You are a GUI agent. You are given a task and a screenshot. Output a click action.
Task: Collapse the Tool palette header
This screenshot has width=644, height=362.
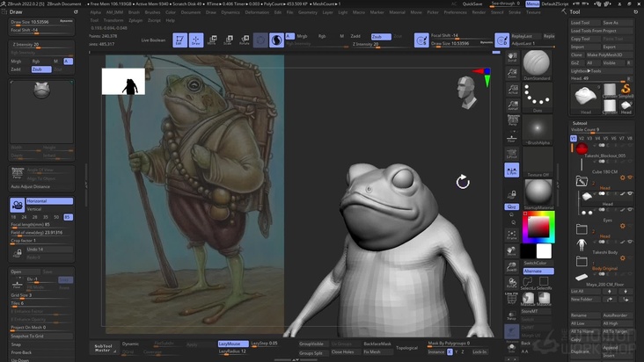[574, 12]
